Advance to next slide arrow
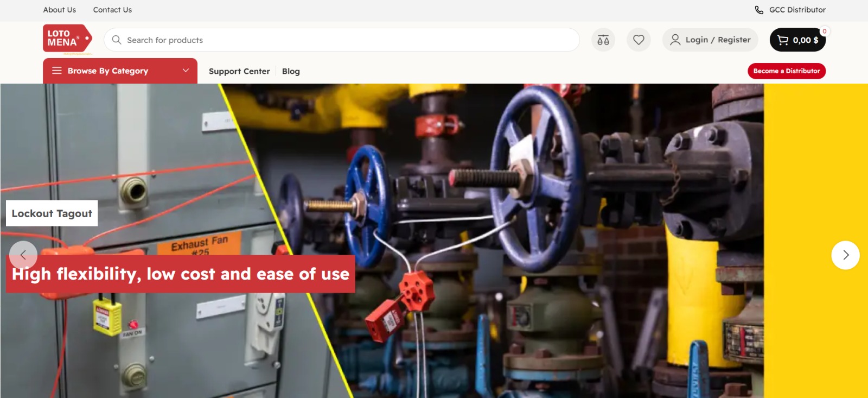 tap(845, 255)
